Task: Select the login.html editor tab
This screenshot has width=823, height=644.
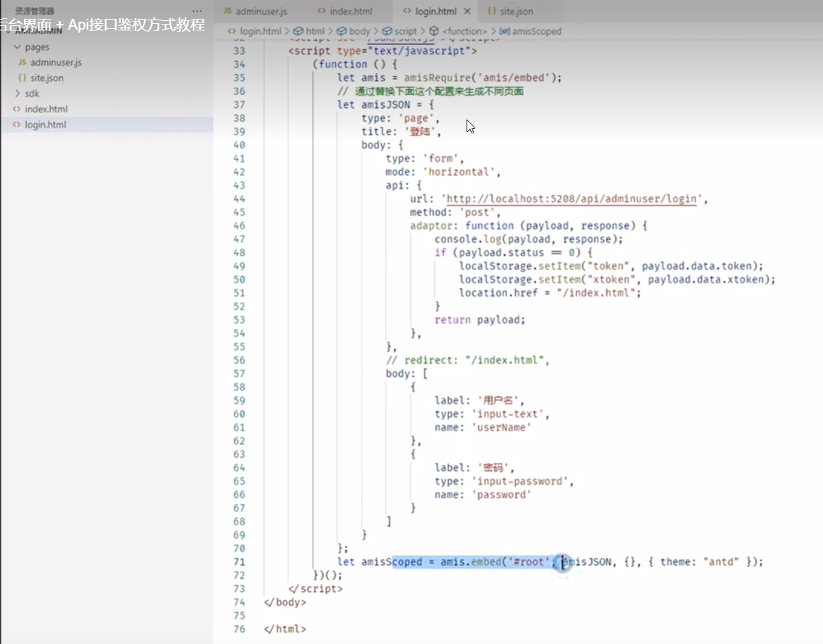Action: point(435,11)
